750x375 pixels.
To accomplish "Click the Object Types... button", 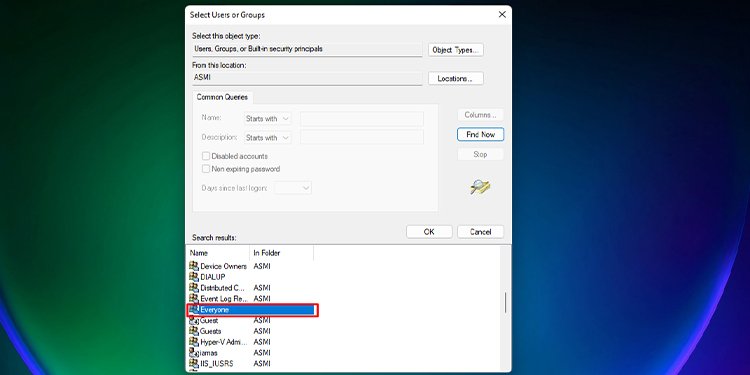I will (x=456, y=50).
